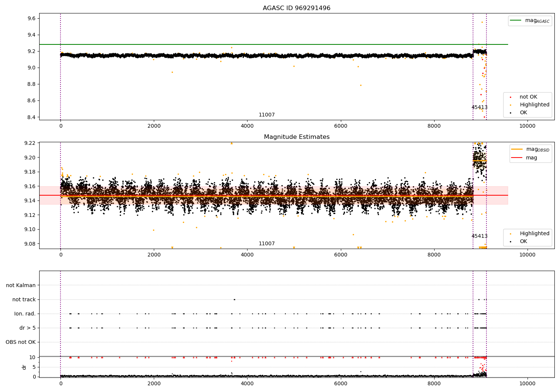Image resolution: width=560 pixels, height=392 pixels.
Task: Click the 5 tick label on dr axis
Action: coord(34,367)
